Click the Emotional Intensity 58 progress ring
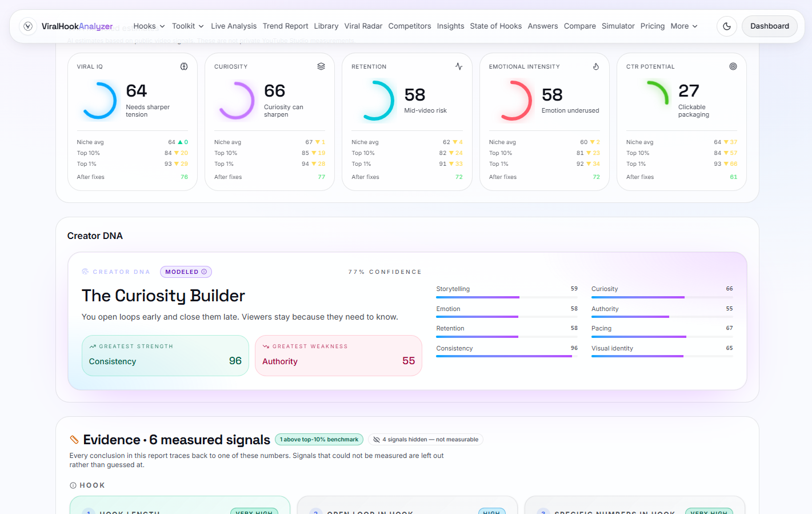Viewport: 812px width, 514px height. coord(512,101)
